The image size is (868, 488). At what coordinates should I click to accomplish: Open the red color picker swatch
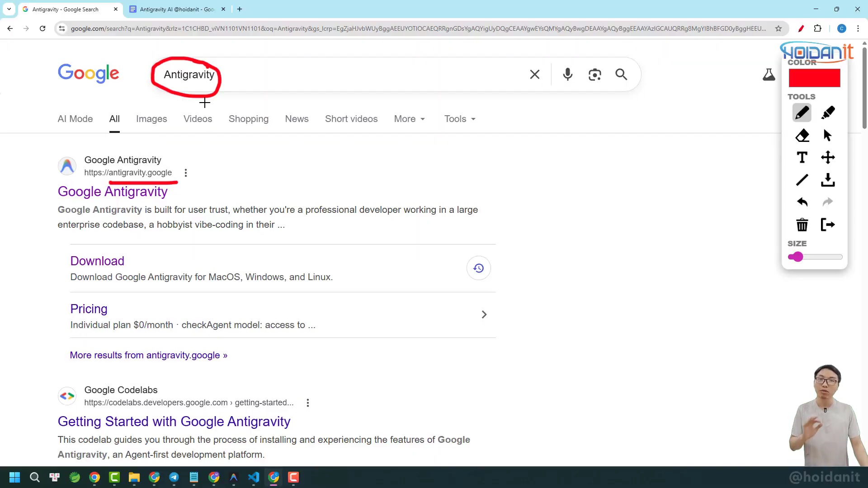point(814,78)
